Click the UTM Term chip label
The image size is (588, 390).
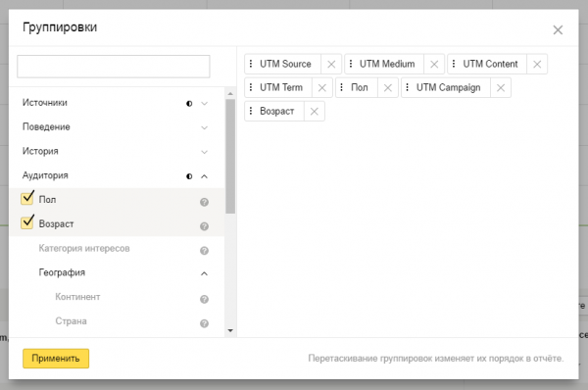click(281, 88)
